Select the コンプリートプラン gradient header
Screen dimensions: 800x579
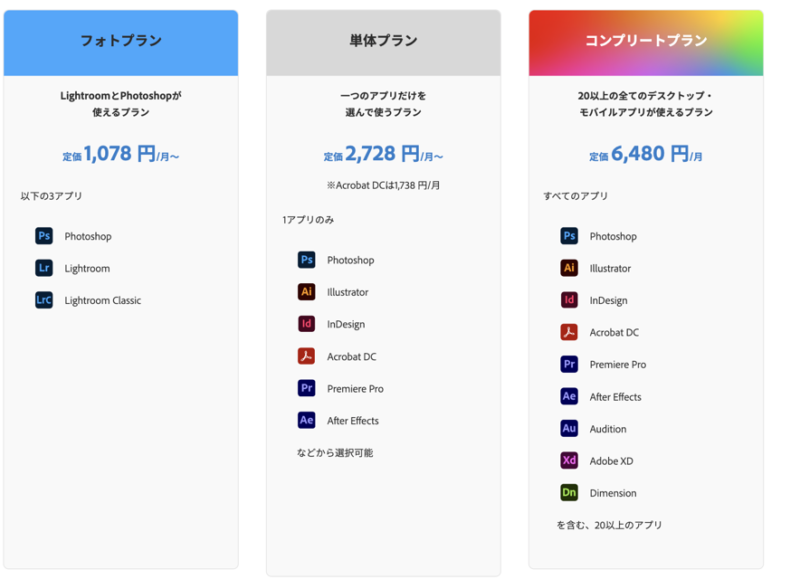coord(645,42)
